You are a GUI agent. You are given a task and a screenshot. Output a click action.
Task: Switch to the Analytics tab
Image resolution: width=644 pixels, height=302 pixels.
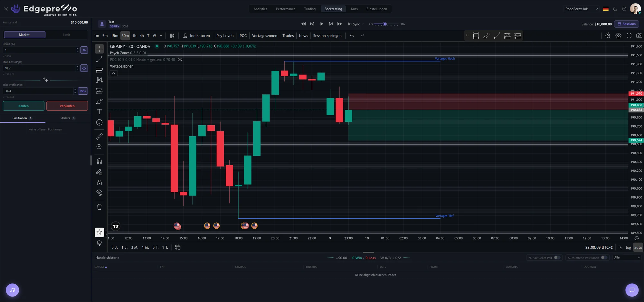click(x=260, y=9)
